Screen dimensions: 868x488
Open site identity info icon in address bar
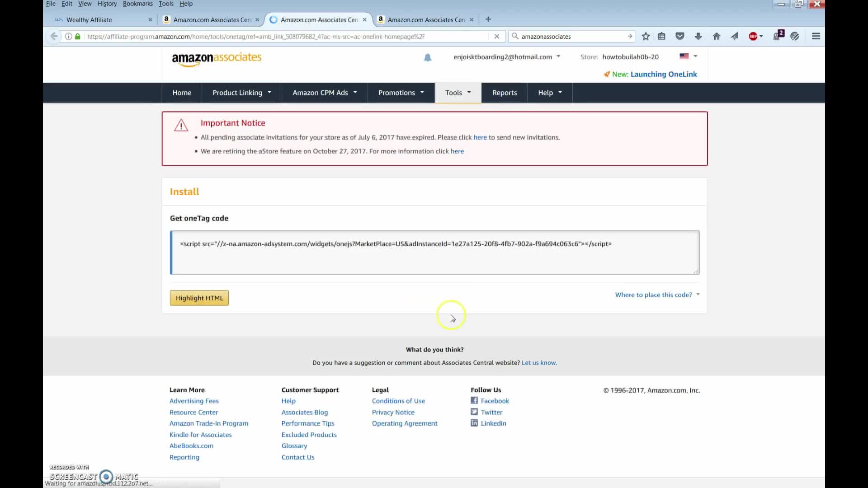(x=68, y=36)
